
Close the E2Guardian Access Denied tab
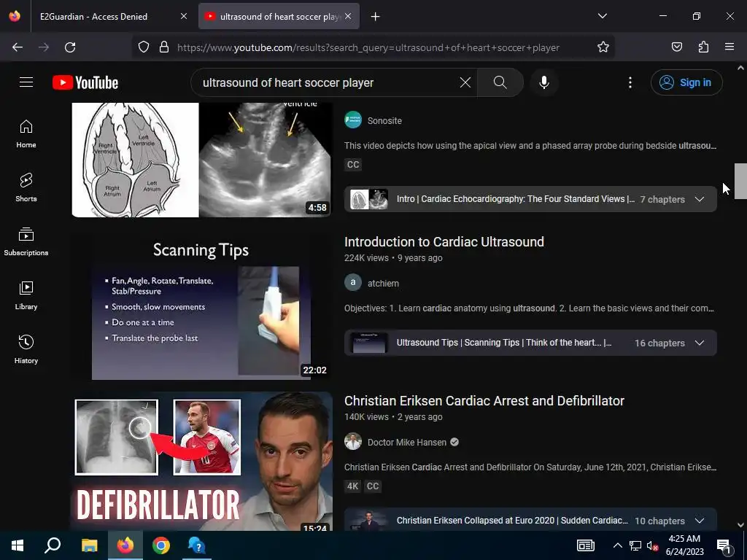(x=183, y=16)
